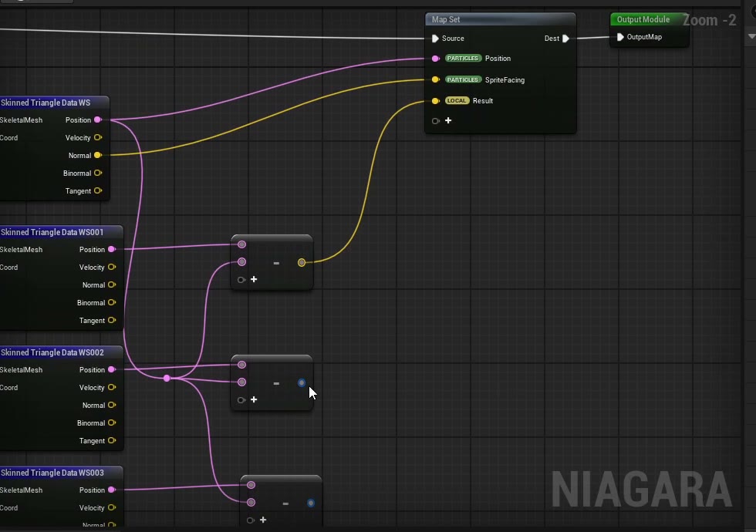Screen dimensions: 756x532
Task: Add input pin to subtract node beside WS002
Action: tap(254, 400)
